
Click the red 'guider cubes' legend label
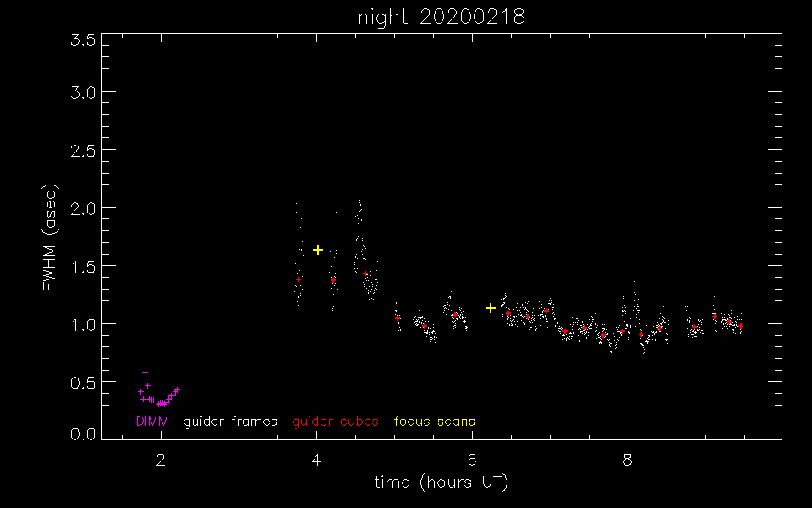(335, 422)
